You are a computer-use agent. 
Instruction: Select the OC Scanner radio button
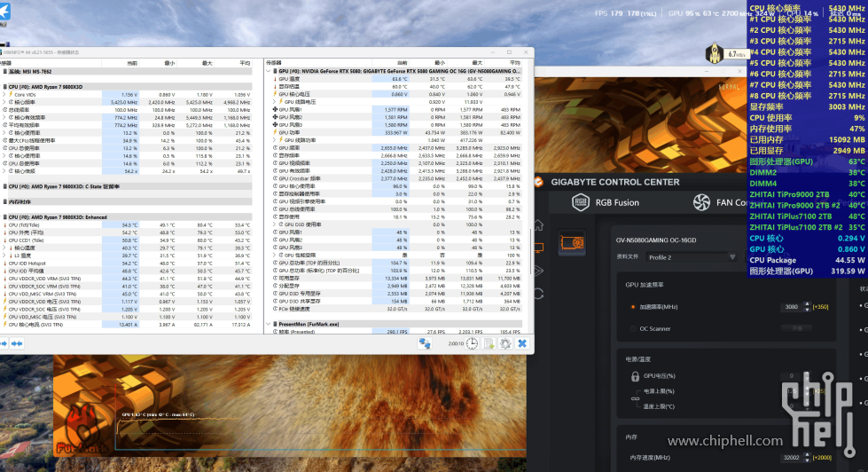pyautogui.click(x=633, y=329)
